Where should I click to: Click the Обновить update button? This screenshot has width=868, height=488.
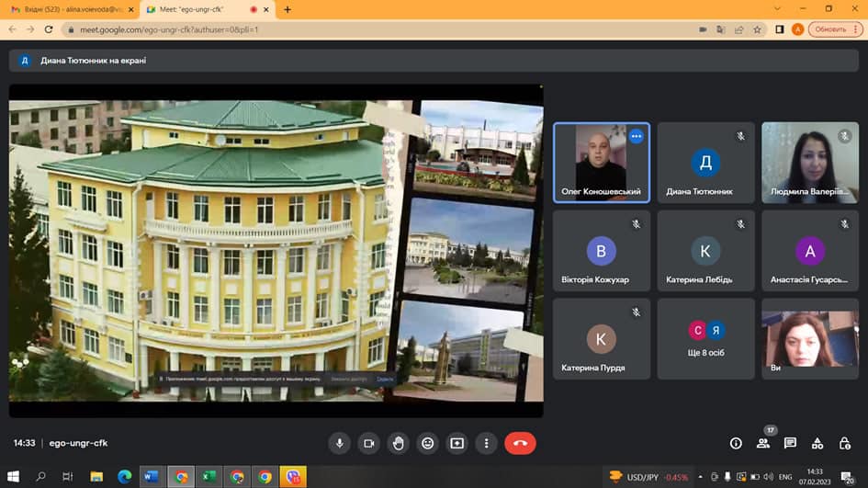(x=835, y=29)
